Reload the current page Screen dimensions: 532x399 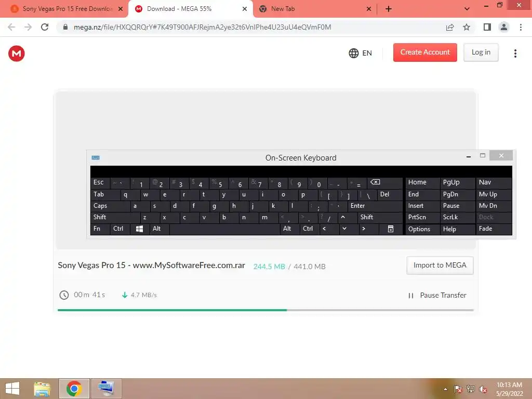[x=45, y=27]
